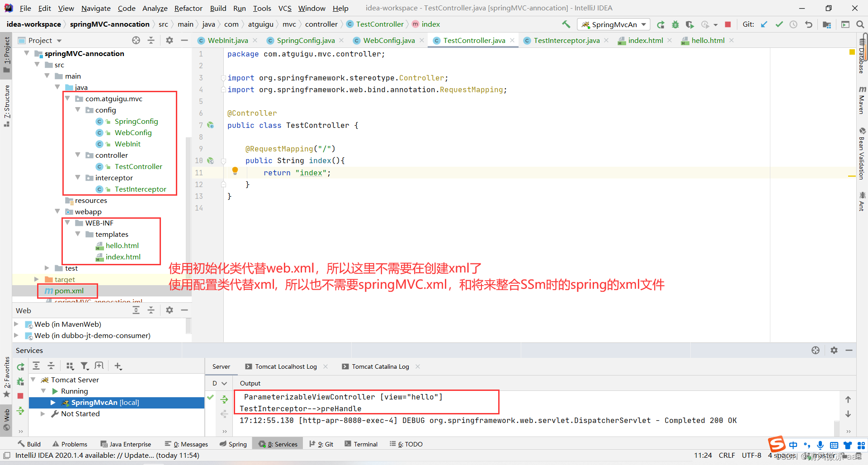Screen dimensions: 868x465
Task: Open Tomcat Localhost Log tab
Action: pos(286,366)
